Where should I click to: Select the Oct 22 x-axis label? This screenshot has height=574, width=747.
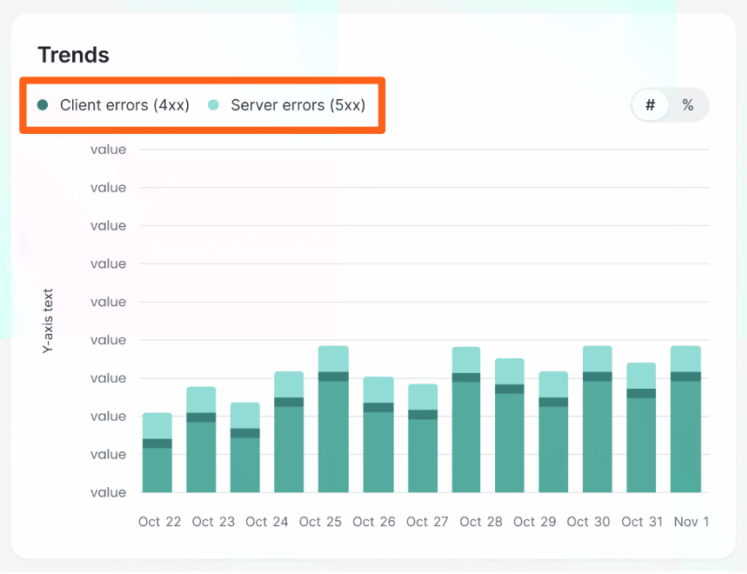(158, 522)
